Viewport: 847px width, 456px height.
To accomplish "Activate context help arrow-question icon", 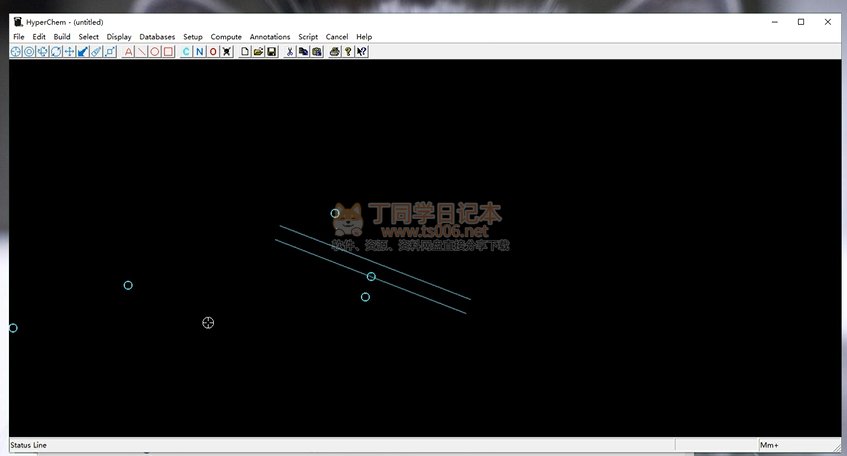I will [361, 52].
